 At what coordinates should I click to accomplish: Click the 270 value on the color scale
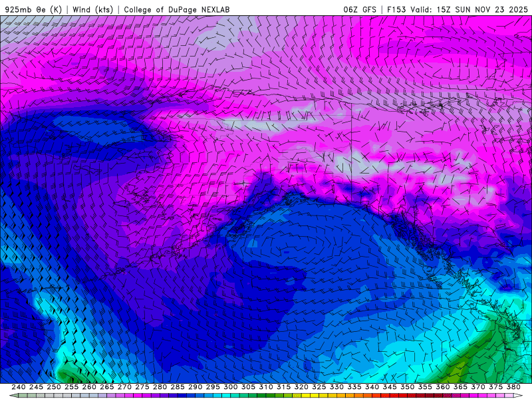coord(124,387)
